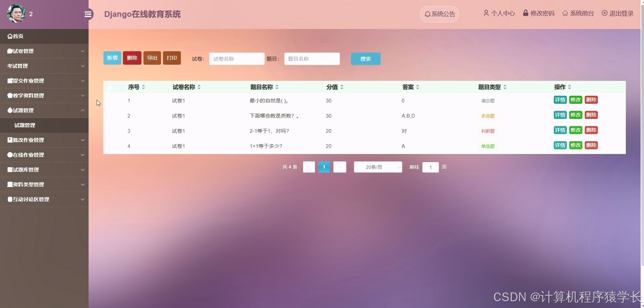This screenshot has width=644, height=308.
Task: Check the checkbox for row 1
Action: pos(109,100)
